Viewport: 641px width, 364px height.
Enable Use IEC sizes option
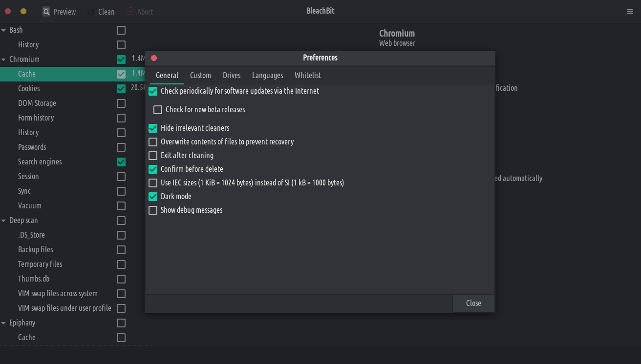pos(153,183)
